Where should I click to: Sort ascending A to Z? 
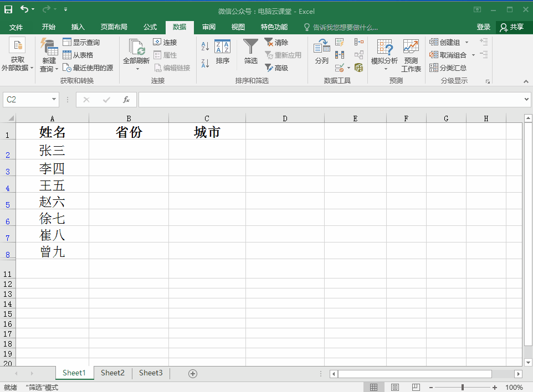point(205,46)
